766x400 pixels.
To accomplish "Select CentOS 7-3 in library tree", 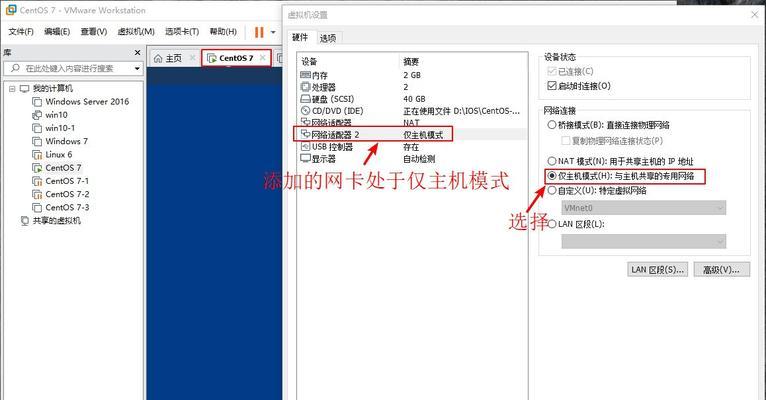I will click(x=67, y=207).
